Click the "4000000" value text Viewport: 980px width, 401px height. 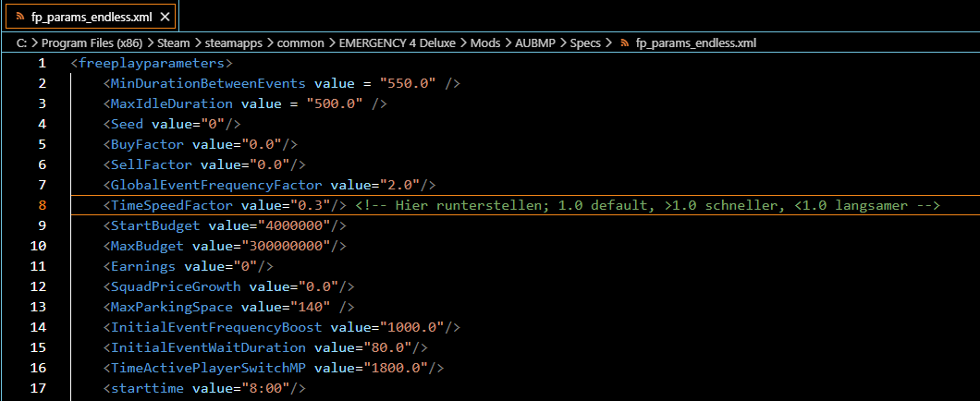(294, 225)
